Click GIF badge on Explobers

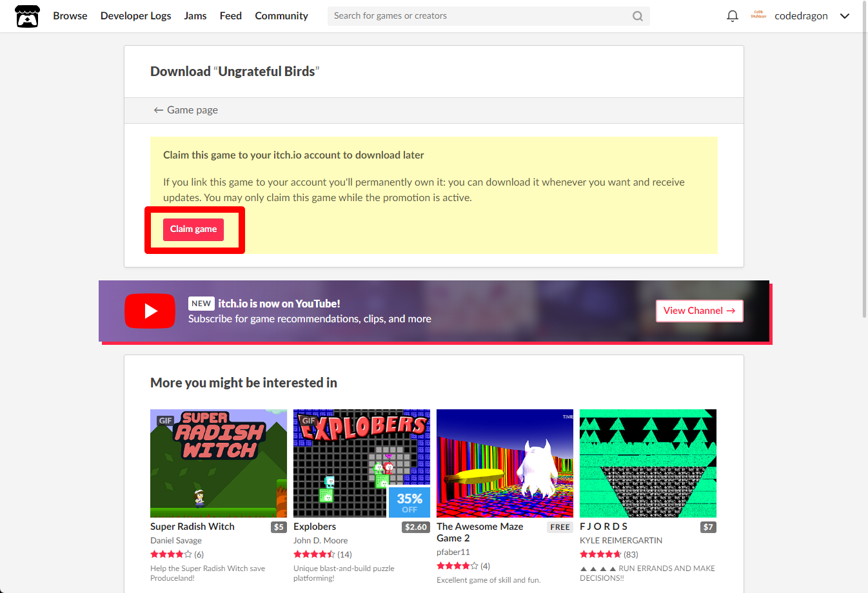pos(309,420)
